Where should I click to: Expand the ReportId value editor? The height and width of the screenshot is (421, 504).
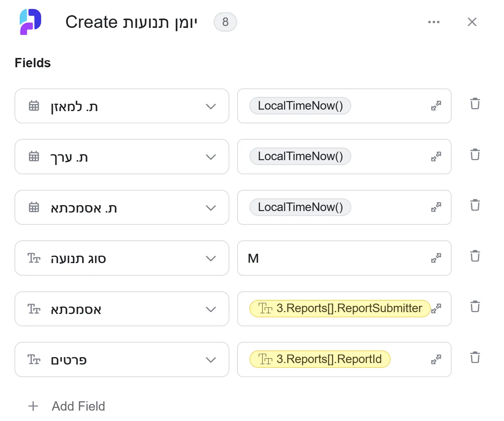tap(436, 359)
